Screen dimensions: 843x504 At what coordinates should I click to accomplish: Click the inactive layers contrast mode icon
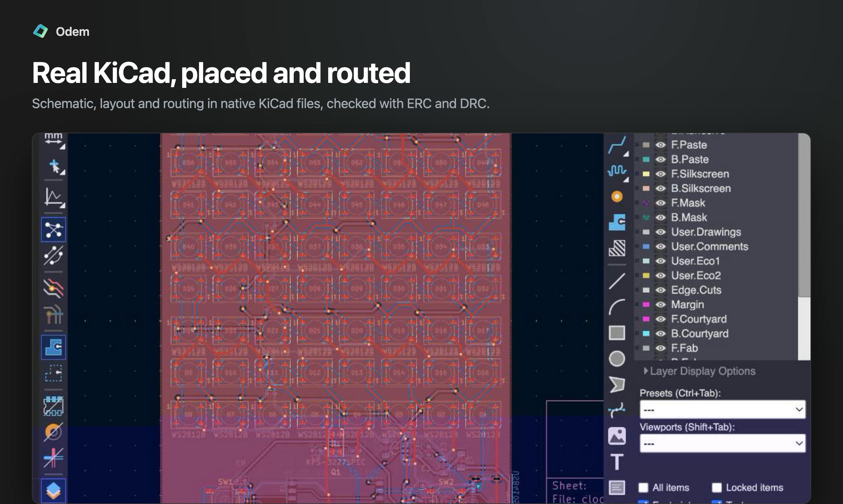pos(54,288)
